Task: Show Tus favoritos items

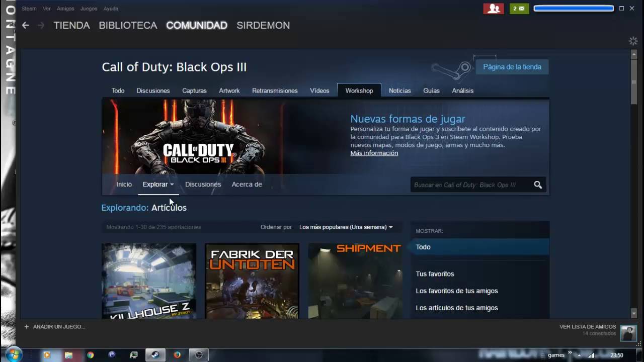Action: (435, 274)
